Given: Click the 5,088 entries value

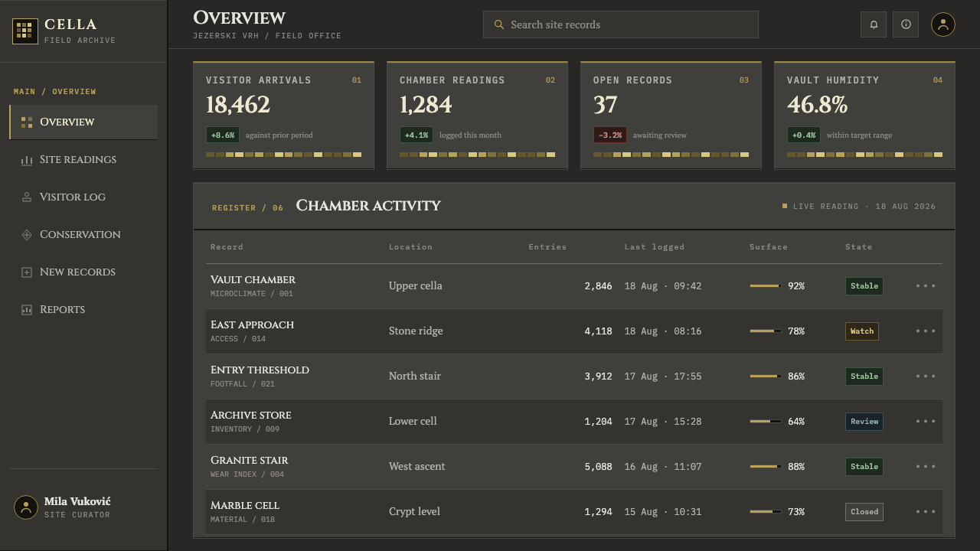Looking at the screenshot, I should pyautogui.click(x=598, y=467).
